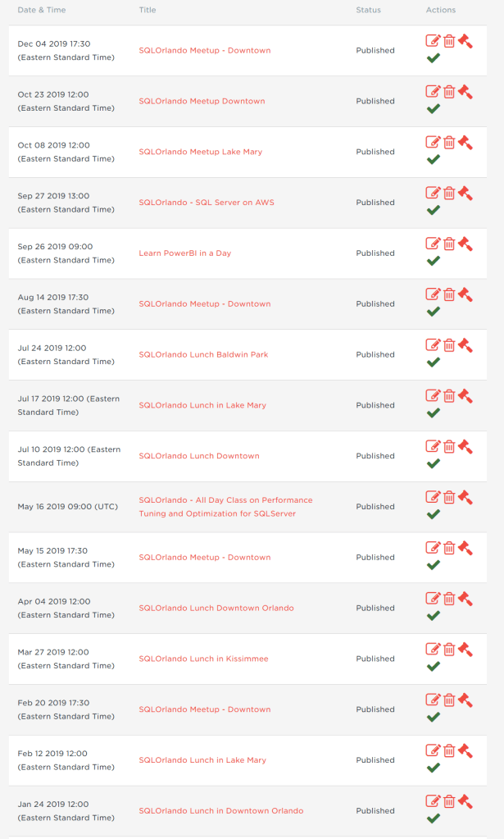Click green checkmark for Jul 17 2019 event
This screenshot has height=839, width=504.
click(434, 413)
